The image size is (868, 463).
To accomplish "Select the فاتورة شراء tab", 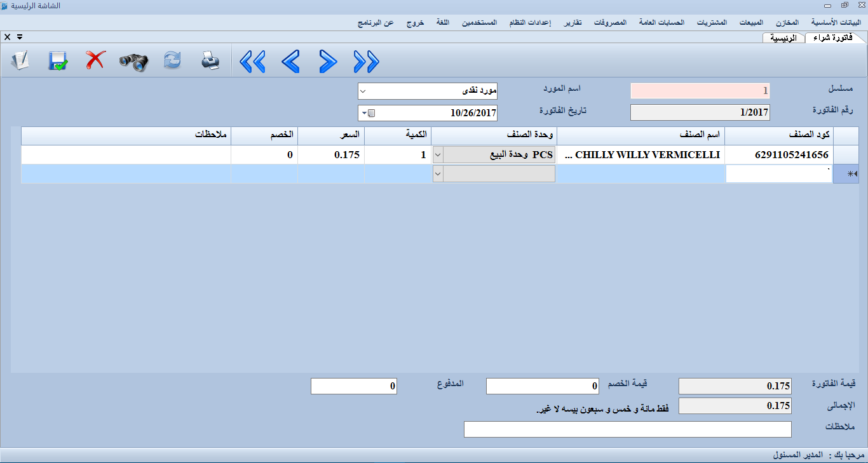I will click(x=834, y=38).
